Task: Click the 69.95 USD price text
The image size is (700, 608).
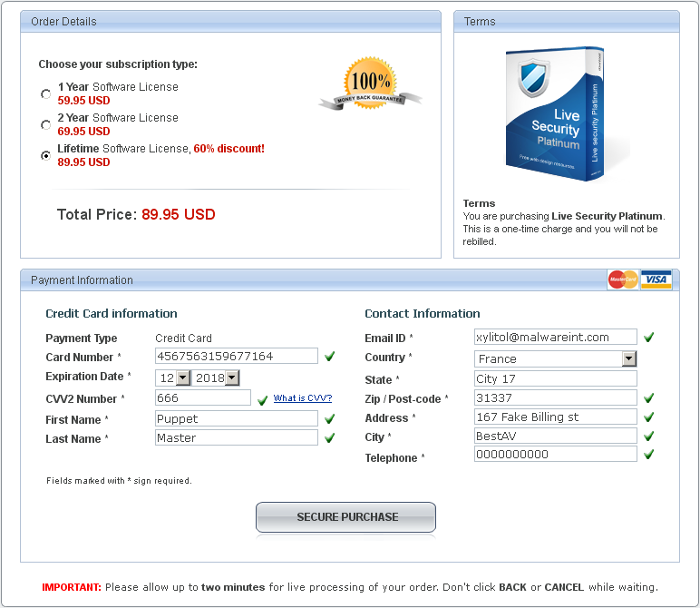Action: [84, 132]
